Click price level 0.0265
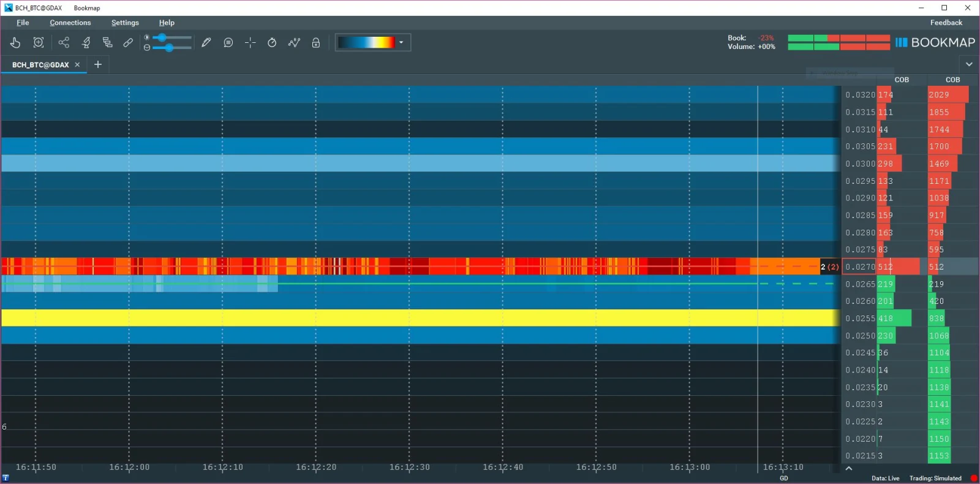 pos(860,284)
